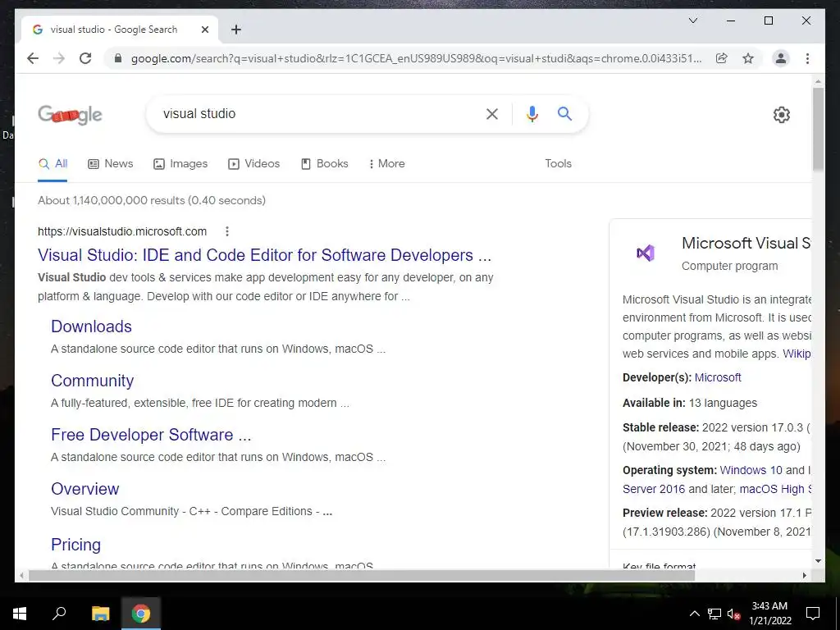Go back to the previous page
This screenshot has height=630, width=840.
33,58
